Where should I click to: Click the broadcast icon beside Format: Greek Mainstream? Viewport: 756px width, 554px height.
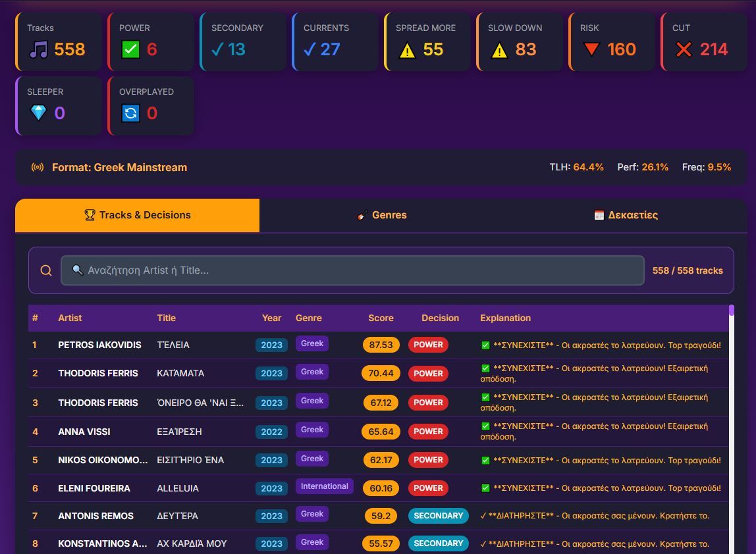point(38,167)
